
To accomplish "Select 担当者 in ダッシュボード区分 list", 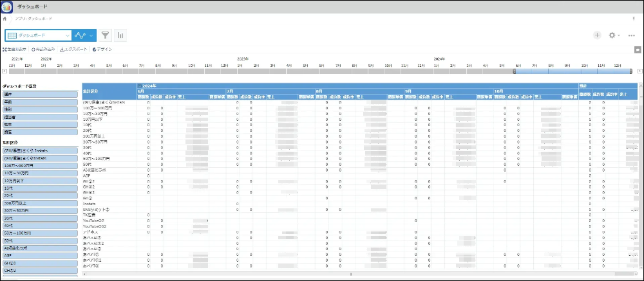I will coord(40,117).
